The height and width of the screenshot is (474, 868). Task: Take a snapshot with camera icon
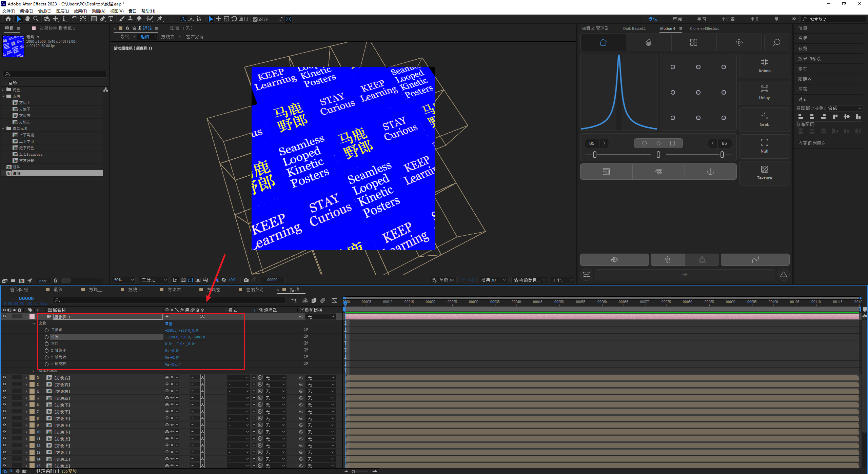tap(246, 280)
